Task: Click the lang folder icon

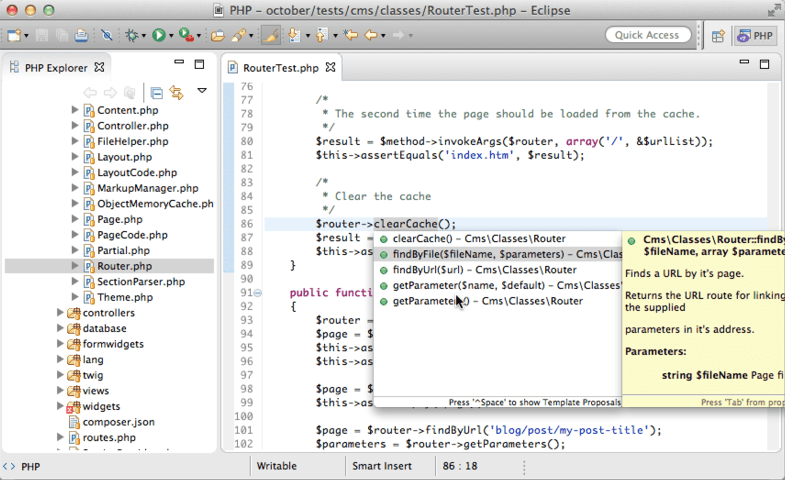Action: [74, 359]
